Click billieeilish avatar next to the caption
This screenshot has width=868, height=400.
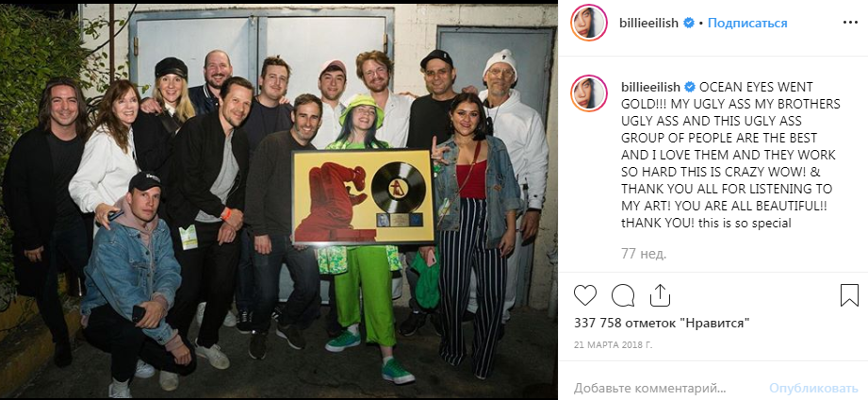coord(589,93)
